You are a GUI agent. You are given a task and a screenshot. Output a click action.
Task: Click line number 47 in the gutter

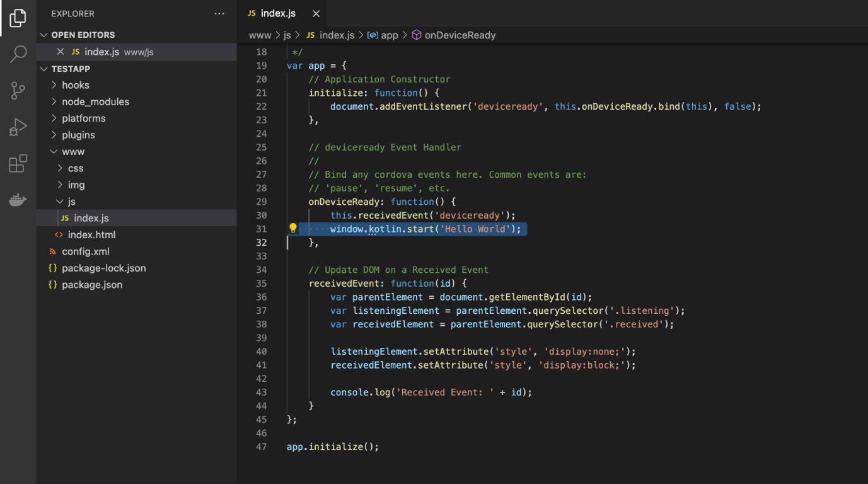(261, 447)
